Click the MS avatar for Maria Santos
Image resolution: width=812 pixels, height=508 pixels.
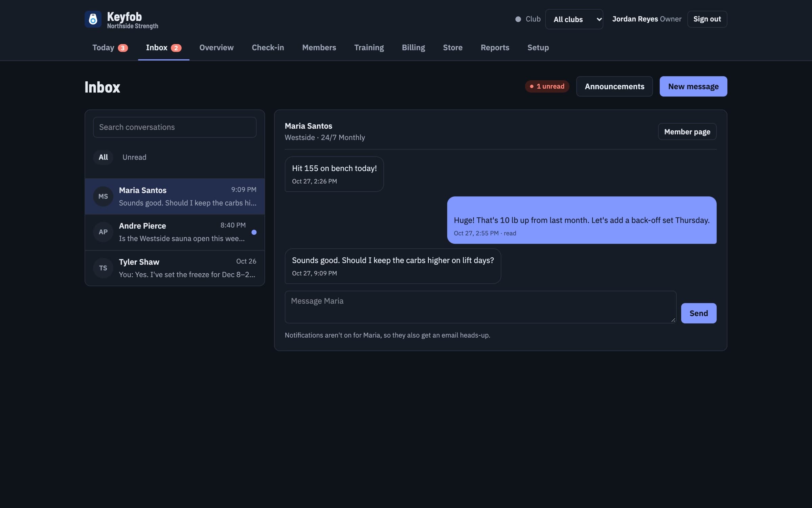click(103, 196)
